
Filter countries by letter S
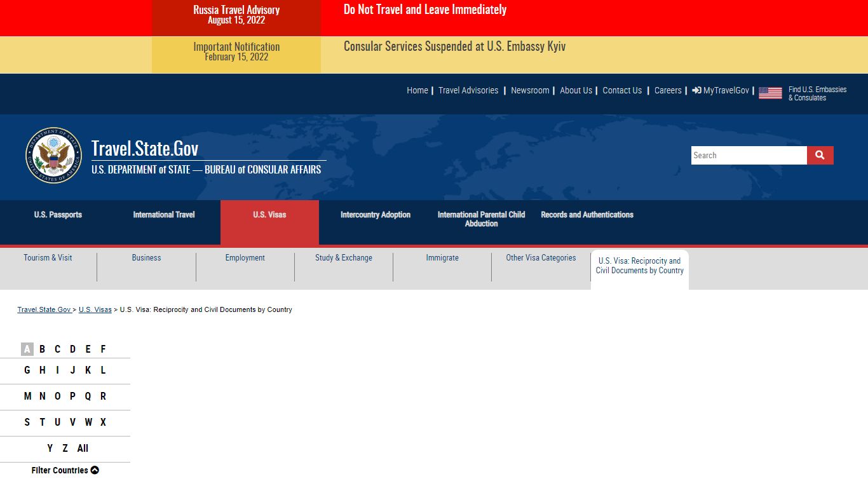click(27, 422)
